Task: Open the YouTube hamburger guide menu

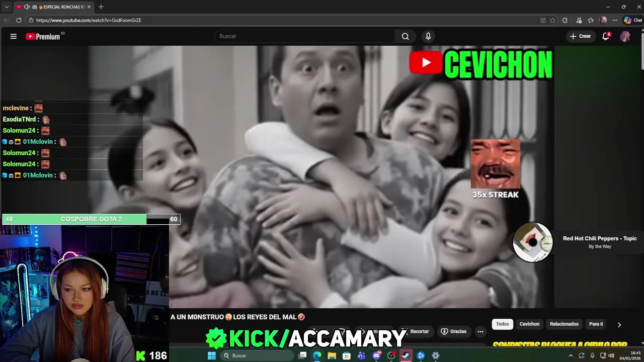Action: coord(14,36)
